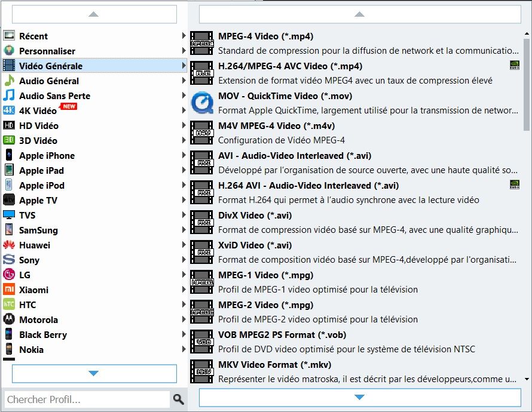Click the VOB format film icon
532x412 pixels.
point(202,342)
